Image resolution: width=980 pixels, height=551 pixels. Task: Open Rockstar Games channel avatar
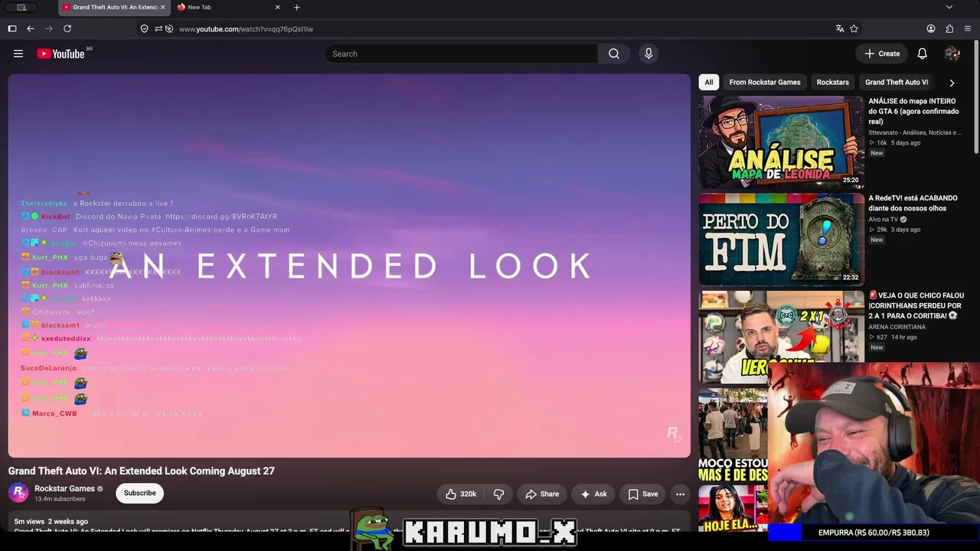(x=18, y=493)
